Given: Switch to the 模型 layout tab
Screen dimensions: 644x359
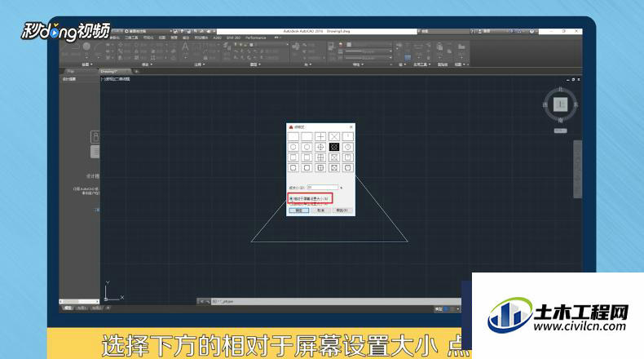Looking at the screenshot, I should 68,308.
